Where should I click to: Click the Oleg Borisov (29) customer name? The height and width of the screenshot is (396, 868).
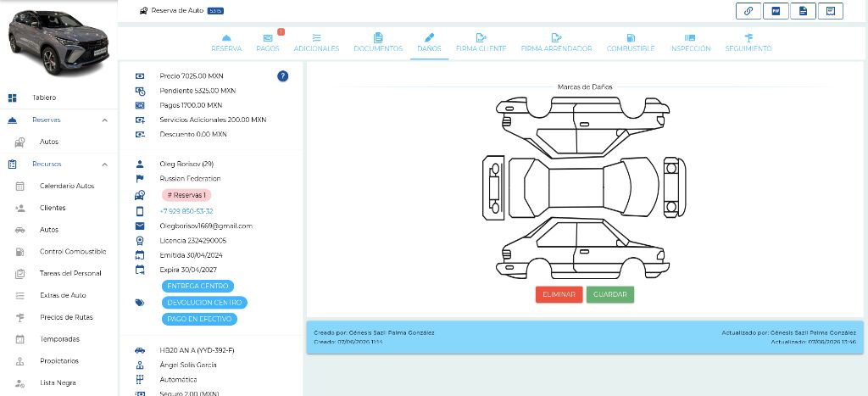pos(186,164)
